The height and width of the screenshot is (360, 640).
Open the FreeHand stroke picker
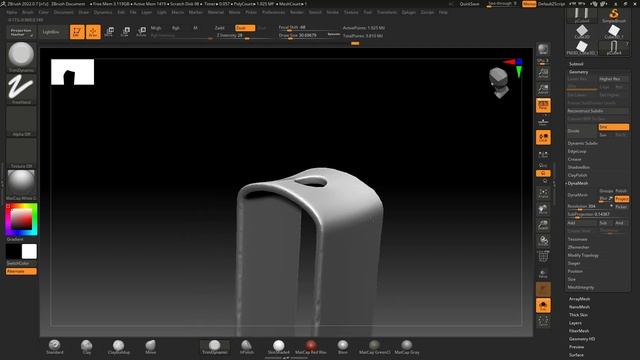point(21,89)
